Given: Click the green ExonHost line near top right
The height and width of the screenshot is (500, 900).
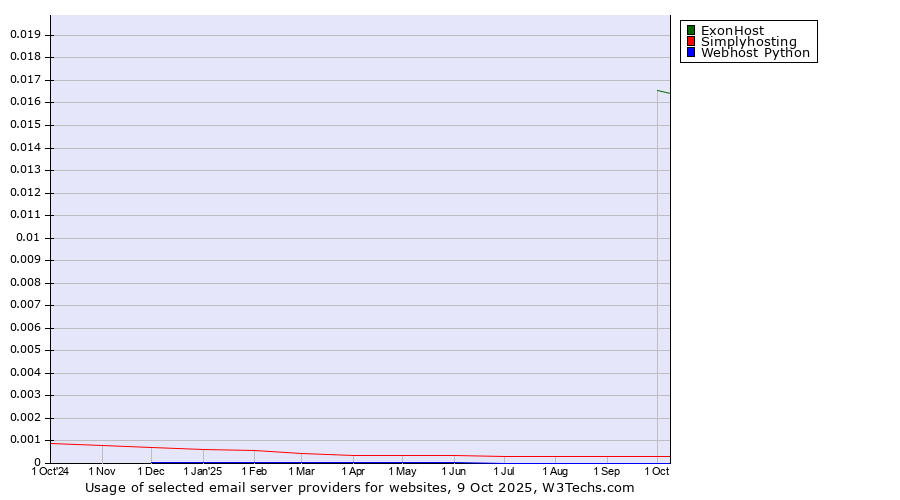Looking at the screenshot, I should pos(663,92).
